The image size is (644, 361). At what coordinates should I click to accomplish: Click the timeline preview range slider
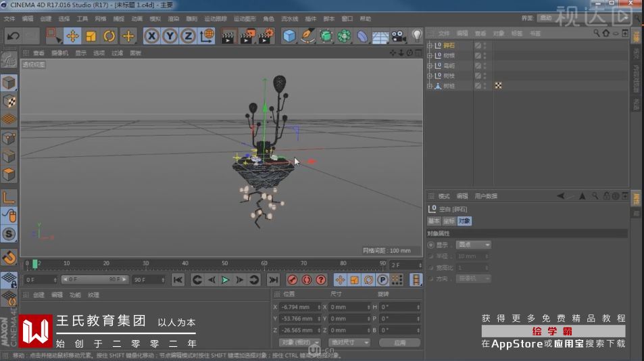click(x=95, y=279)
